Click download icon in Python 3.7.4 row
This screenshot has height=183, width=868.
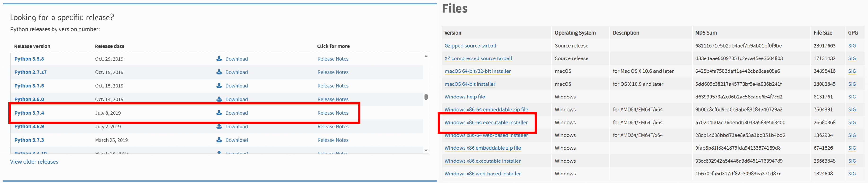[x=219, y=113]
